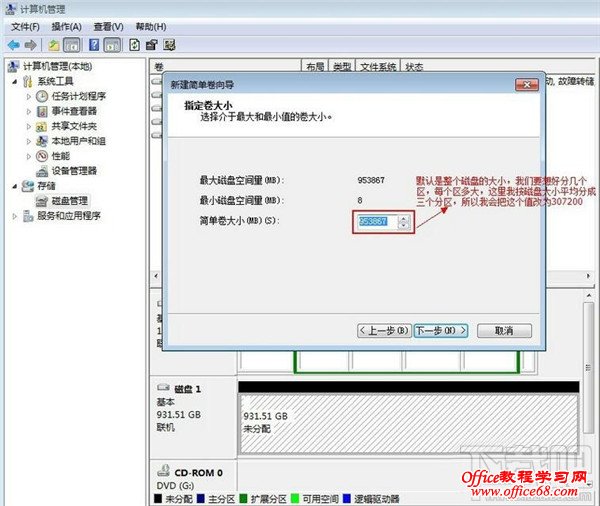This screenshot has height=506, width=600.
Task: Click the 简单卷大小 input field
Action: point(378,222)
